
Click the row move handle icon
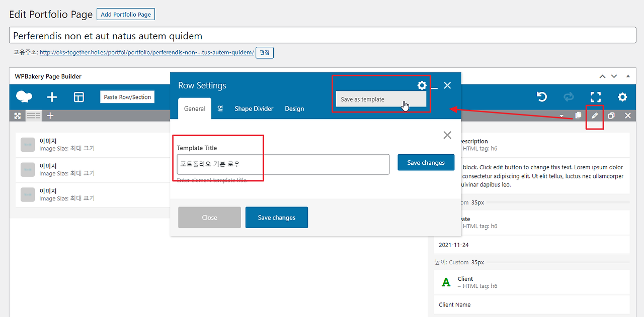pyautogui.click(x=18, y=116)
